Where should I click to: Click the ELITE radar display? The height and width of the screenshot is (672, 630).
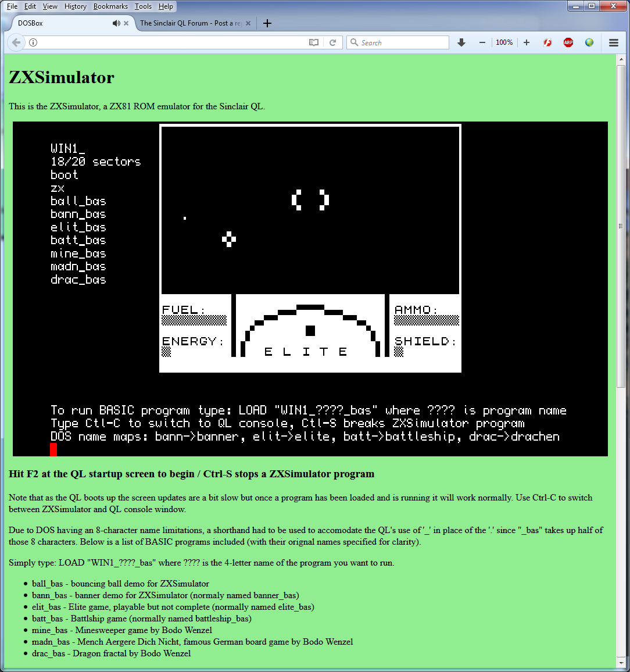coord(310,331)
